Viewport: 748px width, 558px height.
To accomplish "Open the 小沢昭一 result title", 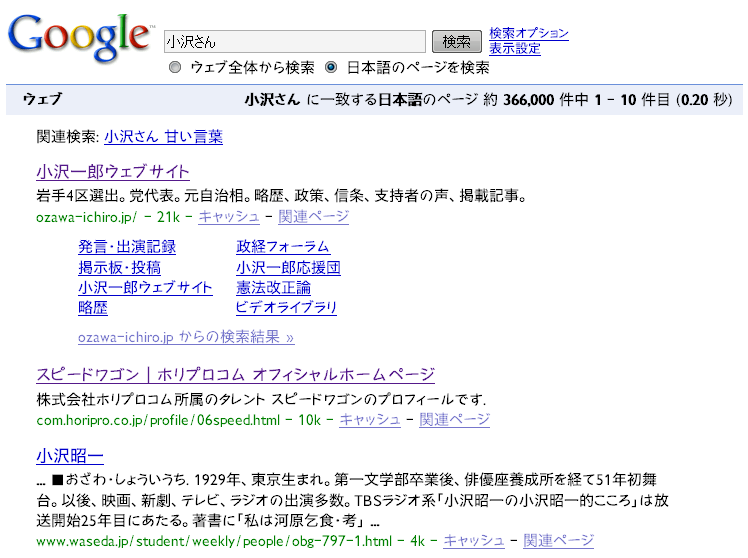I will click(x=70, y=456).
